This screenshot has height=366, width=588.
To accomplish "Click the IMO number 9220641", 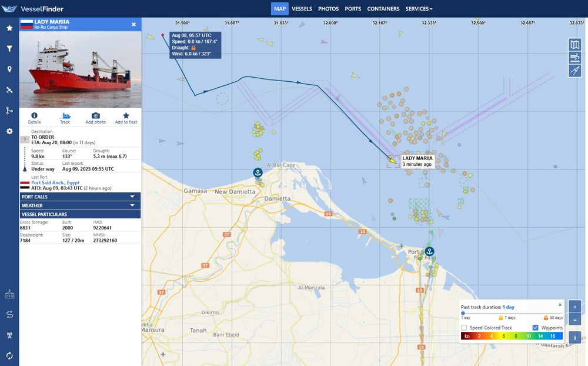I will click(102, 228).
